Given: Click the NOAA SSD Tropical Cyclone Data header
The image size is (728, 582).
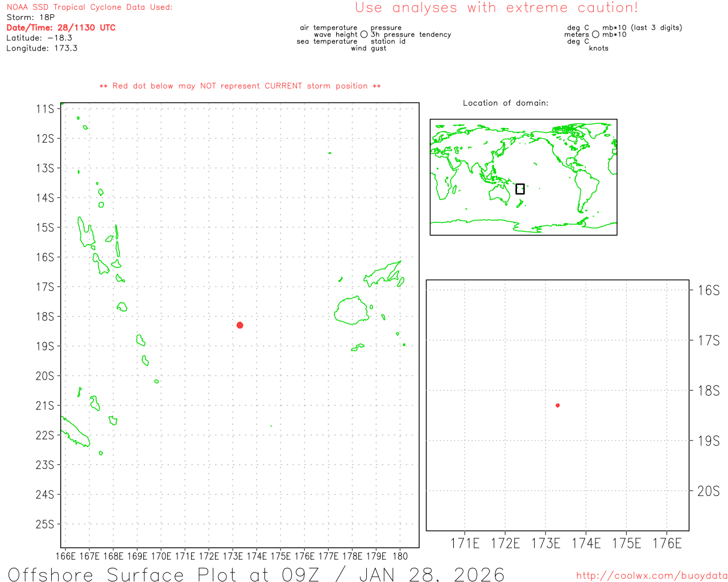Looking at the screenshot, I should point(89,7).
